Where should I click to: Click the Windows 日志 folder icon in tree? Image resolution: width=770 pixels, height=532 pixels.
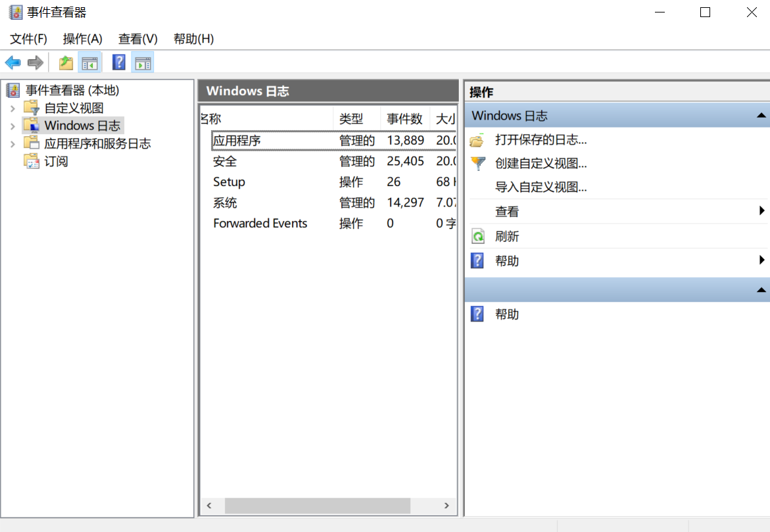click(x=32, y=125)
